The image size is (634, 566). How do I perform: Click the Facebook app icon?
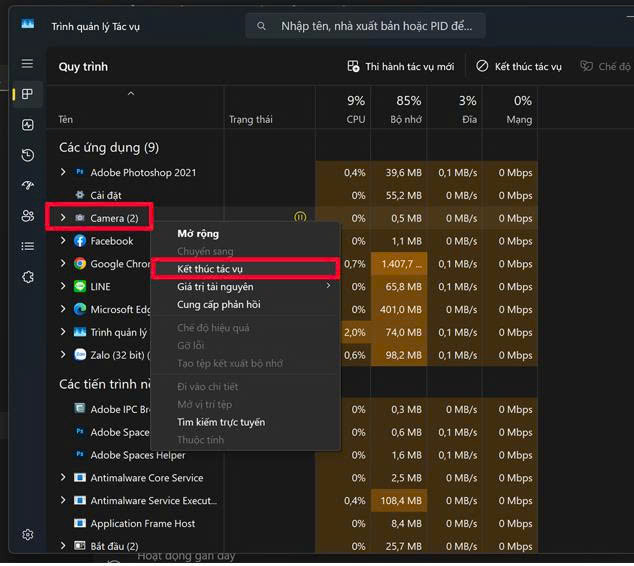point(80,241)
